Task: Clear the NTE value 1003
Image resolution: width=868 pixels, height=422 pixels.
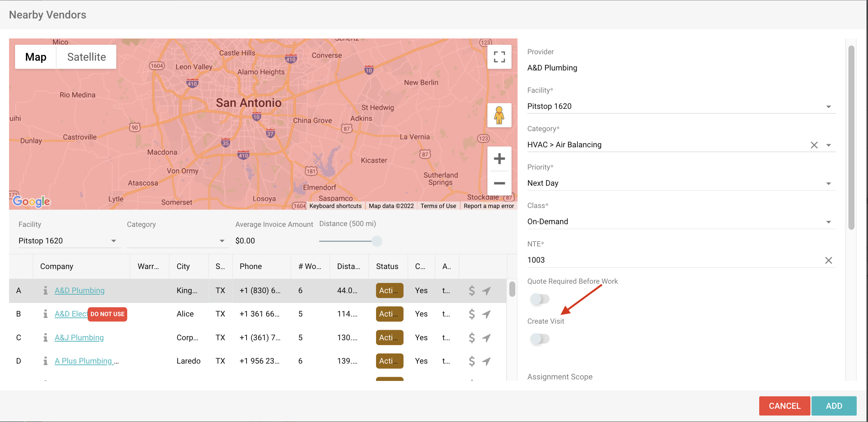Action: 828,260
